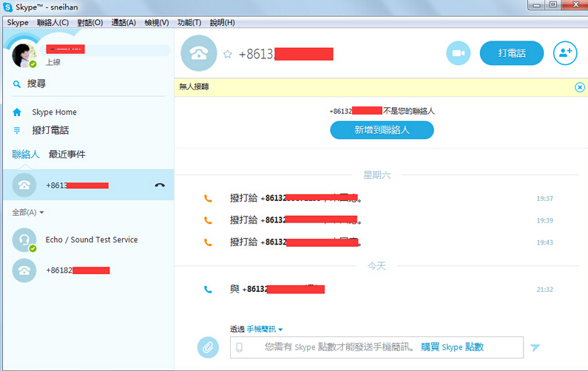
Task: Toggle the favorite star beside the number
Action: click(228, 54)
